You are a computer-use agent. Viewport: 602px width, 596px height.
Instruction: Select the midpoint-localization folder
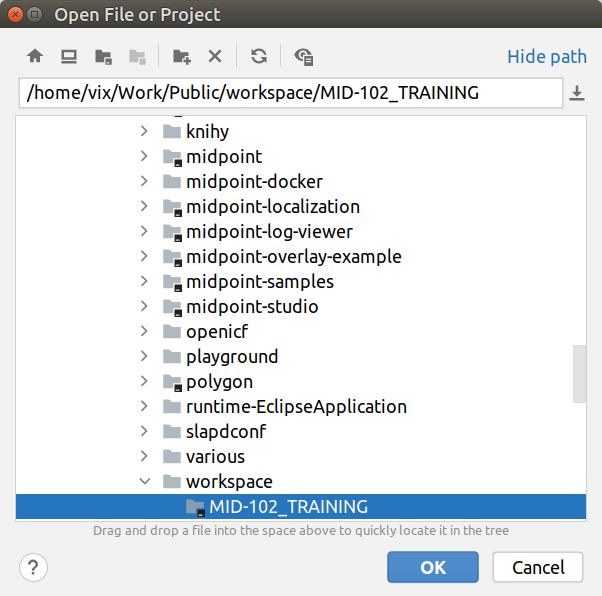tap(301, 206)
